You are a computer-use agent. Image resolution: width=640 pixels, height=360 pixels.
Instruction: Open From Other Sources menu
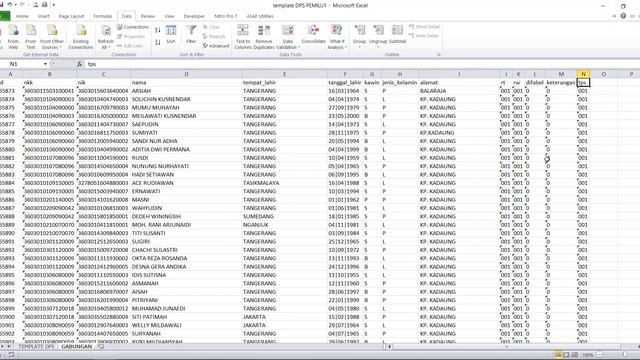pyautogui.click(x=52, y=37)
